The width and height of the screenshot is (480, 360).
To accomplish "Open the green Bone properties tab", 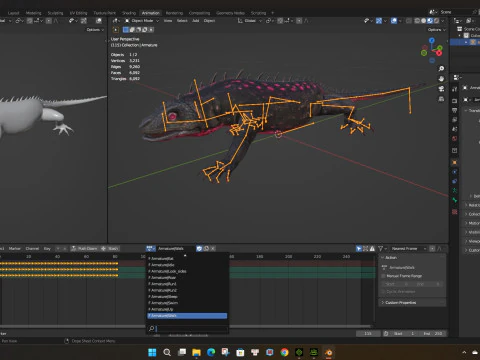I will click(x=455, y=200).
